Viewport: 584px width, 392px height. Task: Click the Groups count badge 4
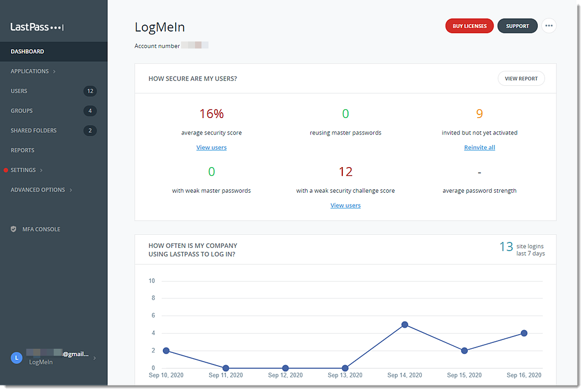coord(90,110)
